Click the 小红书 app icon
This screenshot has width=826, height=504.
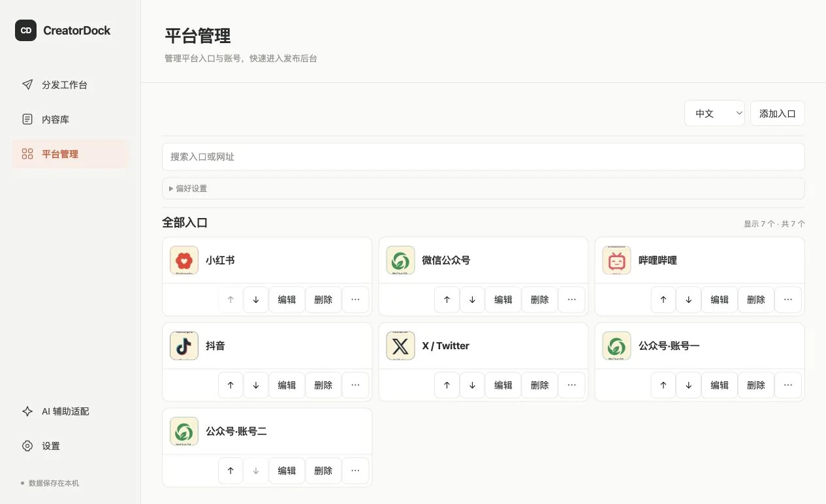pyautogui.click(x=184, y=260)
